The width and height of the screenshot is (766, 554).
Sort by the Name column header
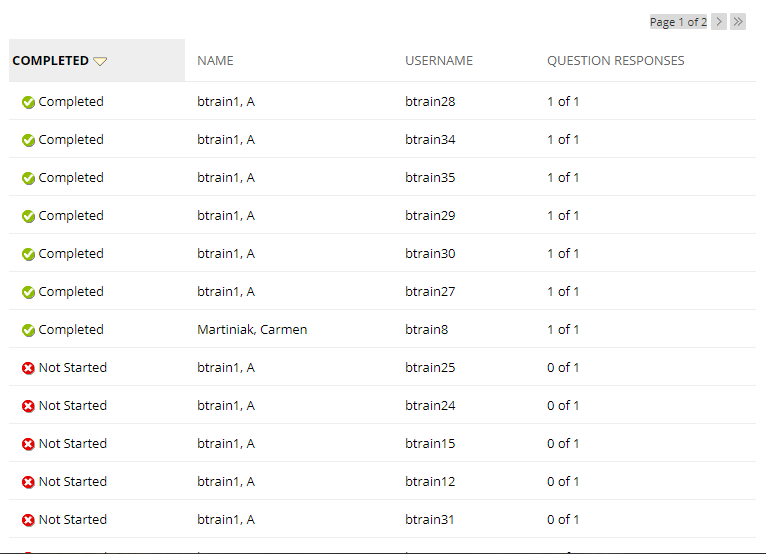tap(215, 61)
